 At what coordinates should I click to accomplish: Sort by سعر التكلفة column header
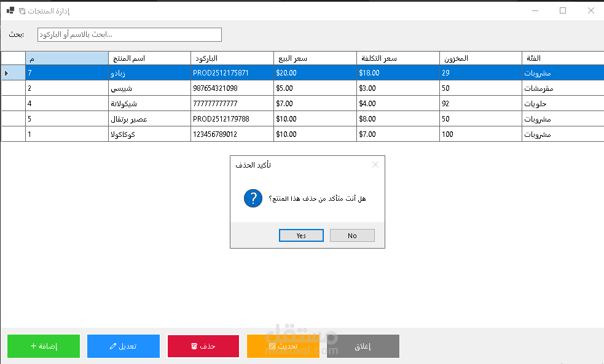[x=398, y=58]
